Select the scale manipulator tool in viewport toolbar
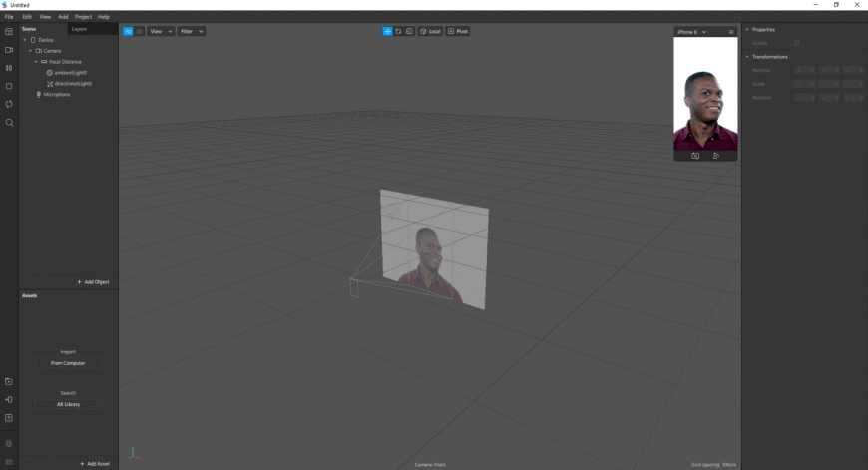Image resolution: width=868 pixels, height=470 pixels. click(x=410, y=32)
